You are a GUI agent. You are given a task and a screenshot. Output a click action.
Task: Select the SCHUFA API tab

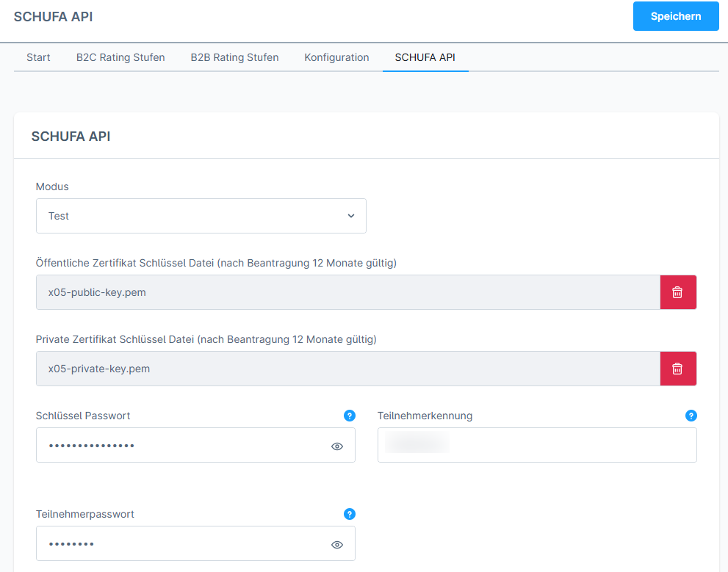click(x=425, y=57)
